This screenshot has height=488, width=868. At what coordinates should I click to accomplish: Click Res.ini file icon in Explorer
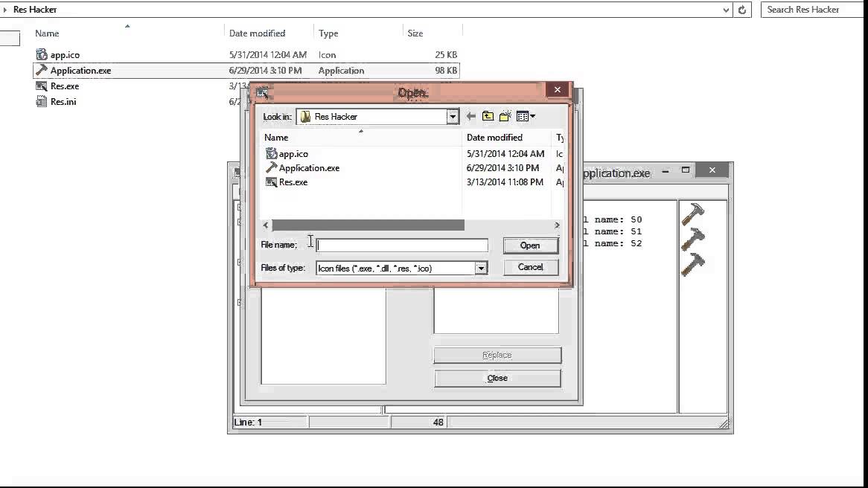pos(42,101)
